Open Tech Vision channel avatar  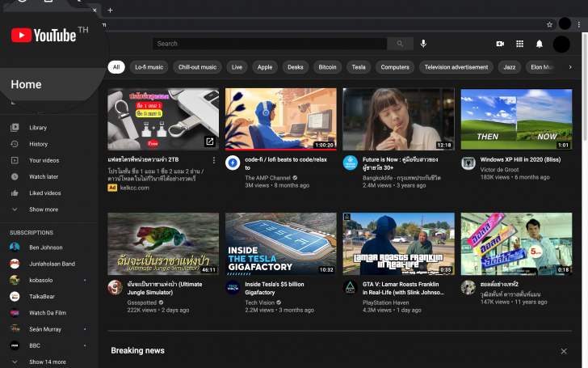[x=233, y=288]
